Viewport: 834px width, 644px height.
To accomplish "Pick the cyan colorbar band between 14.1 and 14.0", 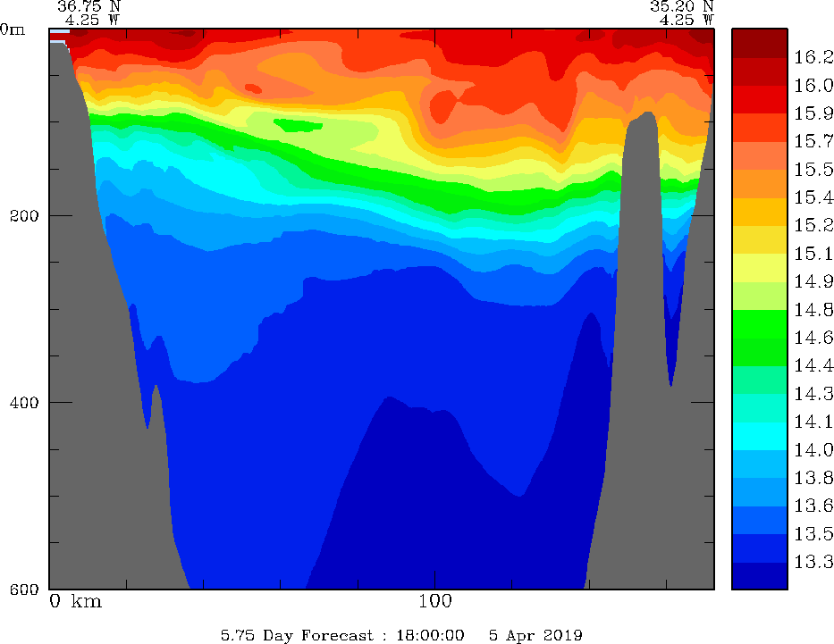I will point(760,436).
